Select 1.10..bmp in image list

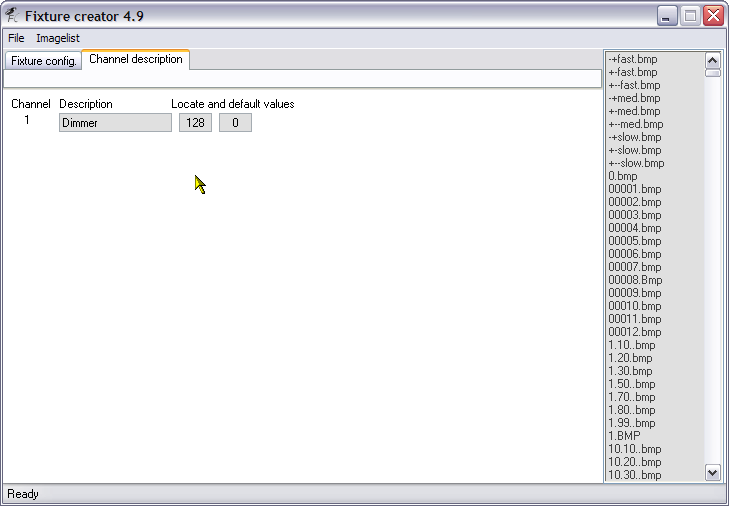pos(631,346)
